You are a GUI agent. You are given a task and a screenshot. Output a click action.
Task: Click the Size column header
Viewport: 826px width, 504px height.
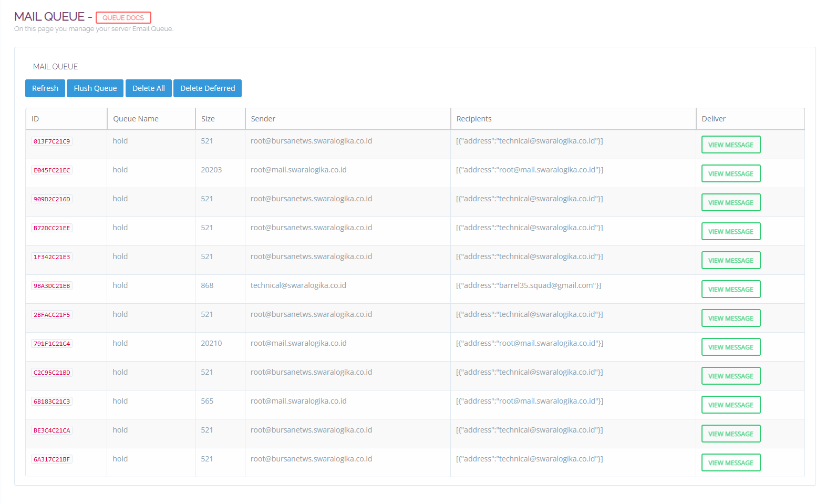point(220,119)
